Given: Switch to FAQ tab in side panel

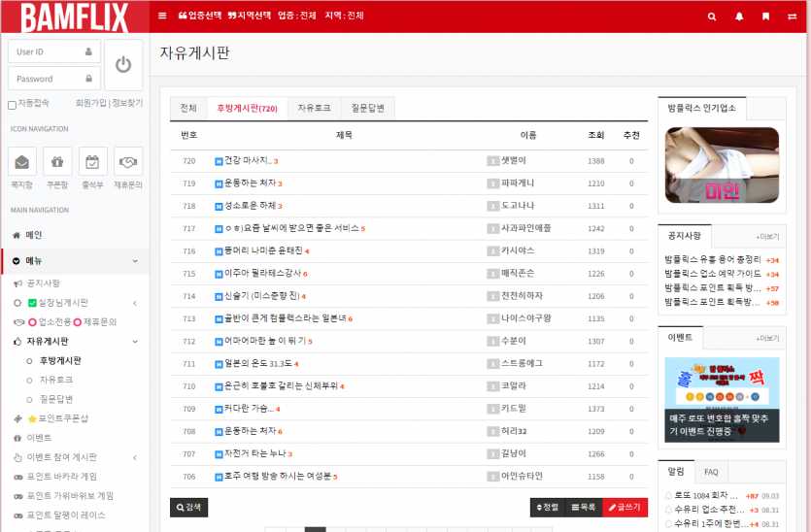Looking at the screenshot, I should tap(711, 472).
